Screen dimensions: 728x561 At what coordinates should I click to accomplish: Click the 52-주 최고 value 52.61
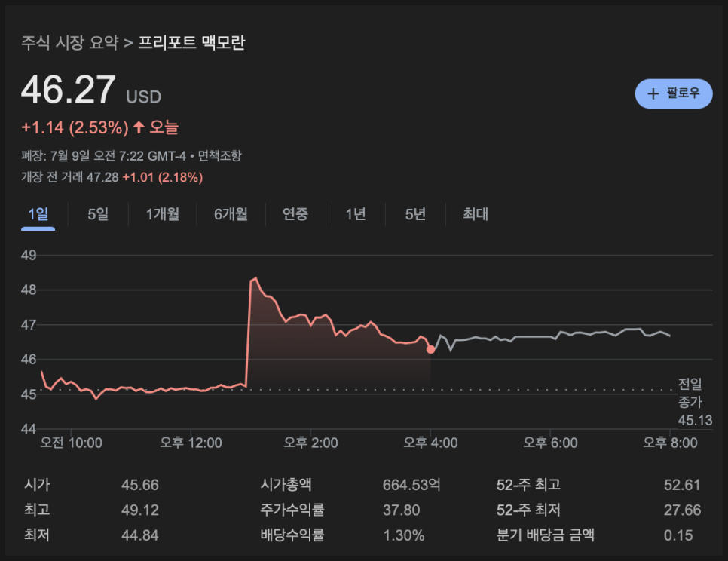682,486
